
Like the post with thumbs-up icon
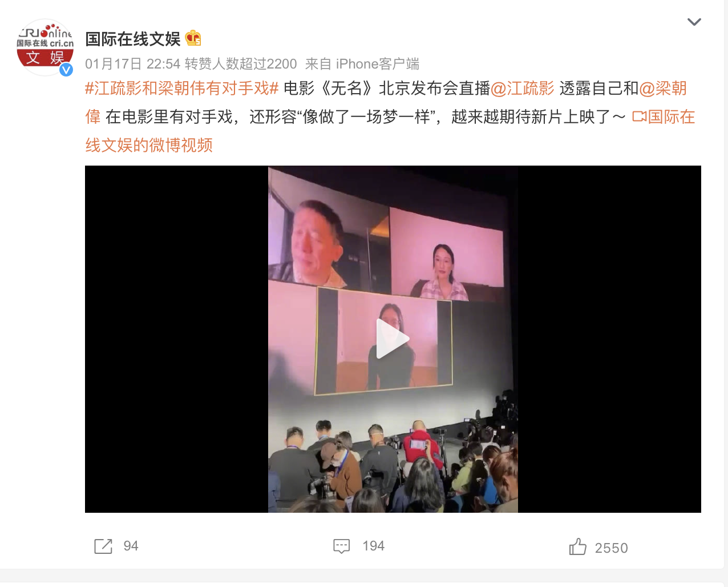[577, 546]
